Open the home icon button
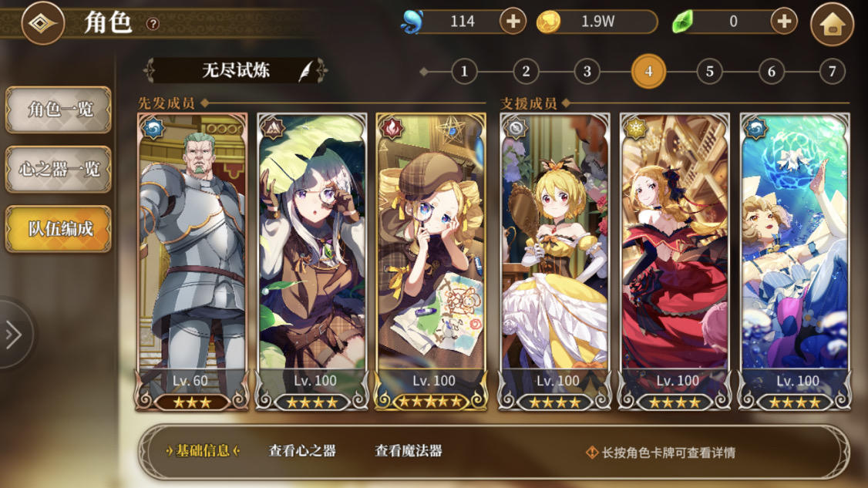This screenshot has height=488, width=868. pyautogui.click(x=833, y=24)
